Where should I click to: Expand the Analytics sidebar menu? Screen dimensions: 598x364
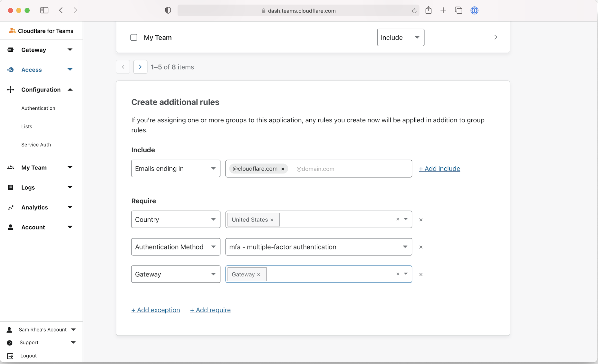point(70,207)
